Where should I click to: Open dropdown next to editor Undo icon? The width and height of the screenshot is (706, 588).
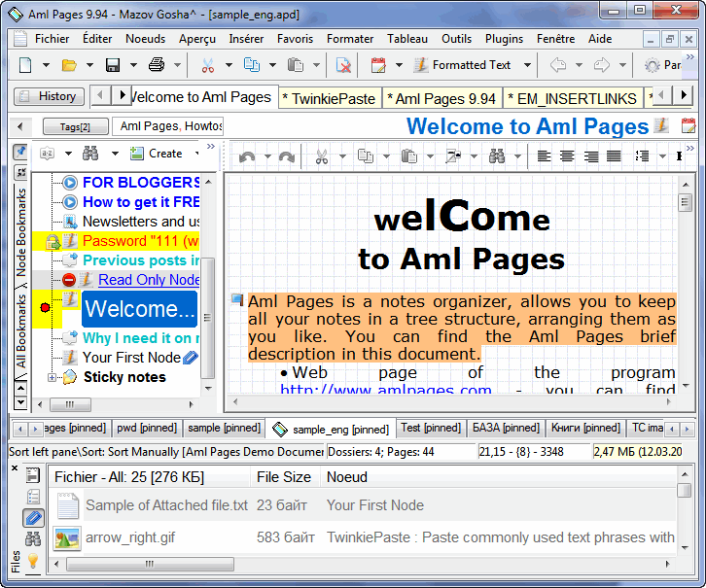coord(267,156)
